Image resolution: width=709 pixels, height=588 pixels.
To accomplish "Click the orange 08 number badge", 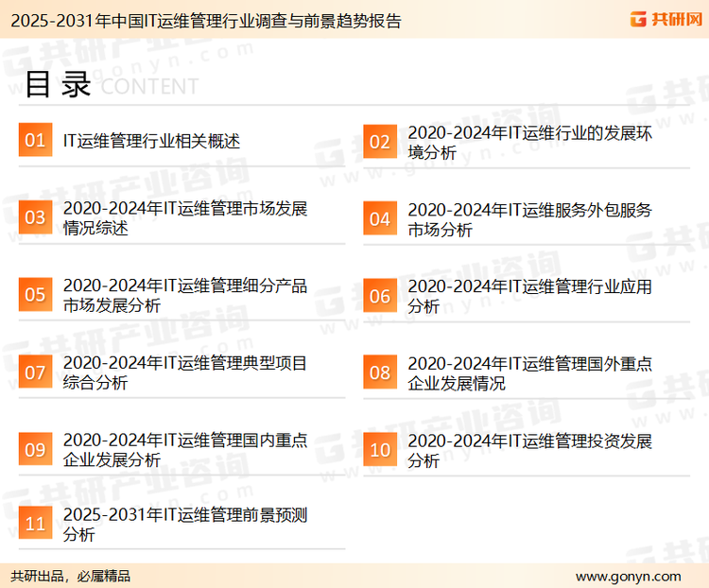I will pyautogui.click(x=380, y=372).
